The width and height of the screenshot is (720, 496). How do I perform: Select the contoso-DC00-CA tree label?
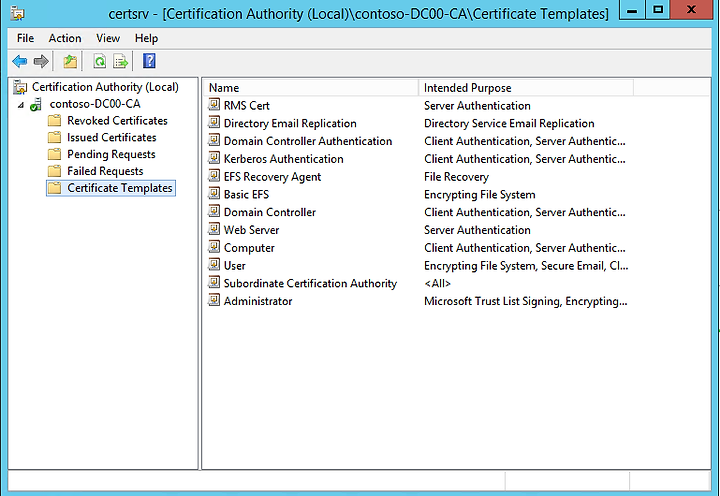(95, 104)
